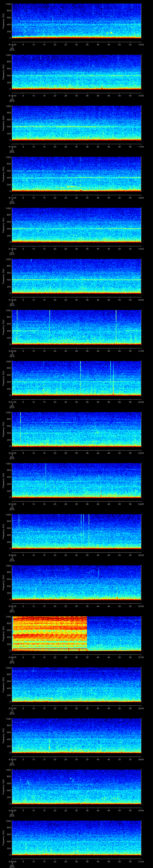Viewport: 153px width, 868px height.
Task: Click the 35-second tick under the 6:26:00 panel
Action: pos(87,657)
